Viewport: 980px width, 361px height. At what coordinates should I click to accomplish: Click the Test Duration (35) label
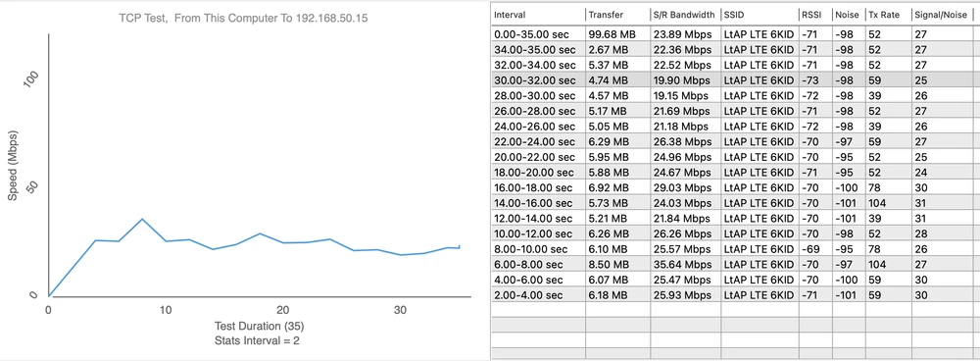[259, 326]
